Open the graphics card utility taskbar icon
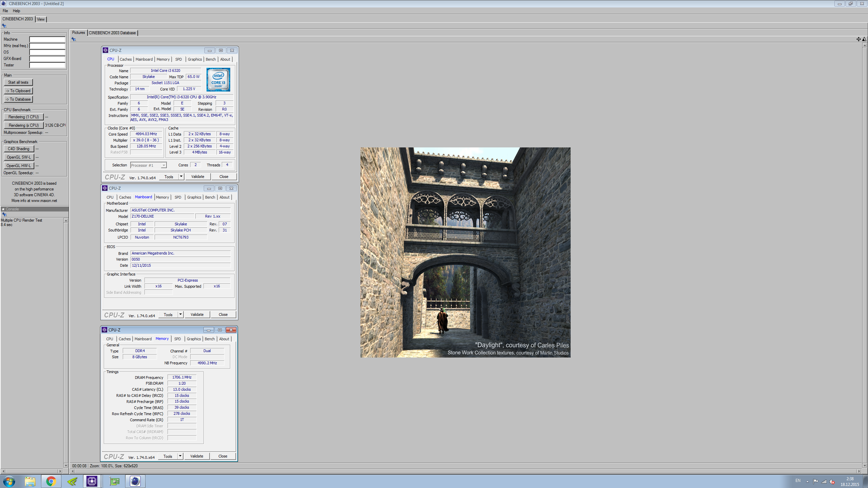The width and height of the screenshot is (868, 488). pos(115,481)
